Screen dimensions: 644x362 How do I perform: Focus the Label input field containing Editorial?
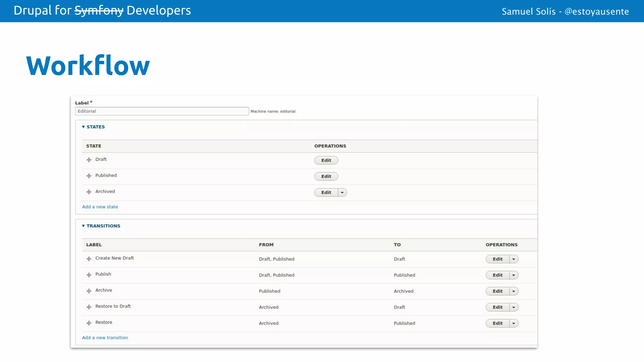click(162, 111)
